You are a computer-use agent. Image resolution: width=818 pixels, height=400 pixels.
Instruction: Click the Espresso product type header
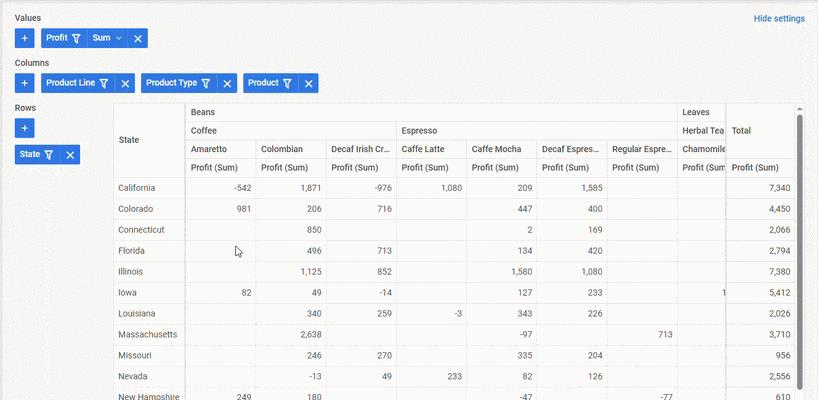tap(536, 130)
